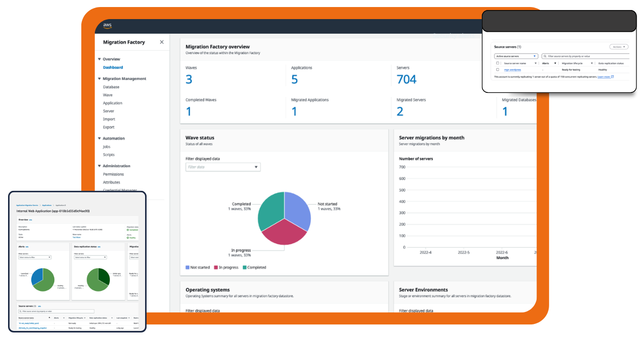Click the search magnifier icon in source servers filter

545,56
